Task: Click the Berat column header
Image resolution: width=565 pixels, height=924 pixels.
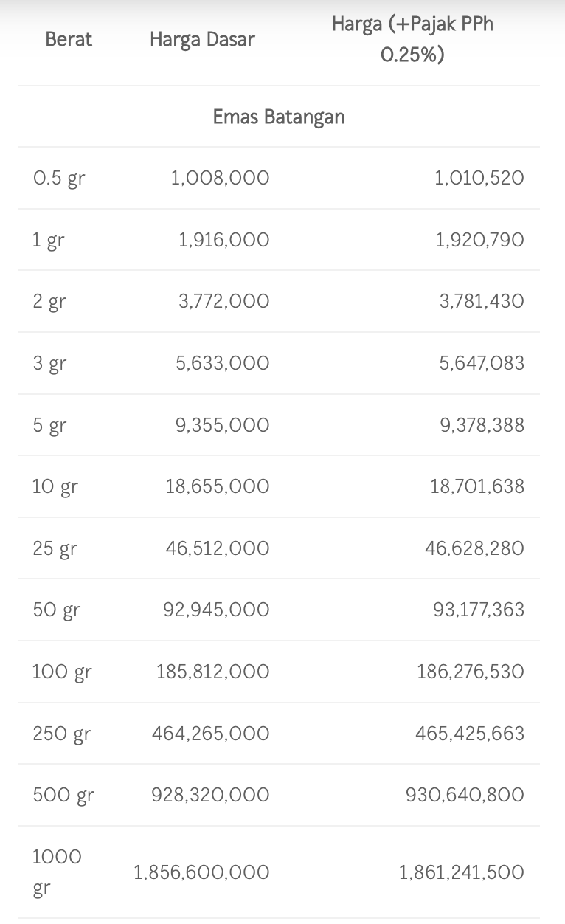Action: (x=69, y=39)
